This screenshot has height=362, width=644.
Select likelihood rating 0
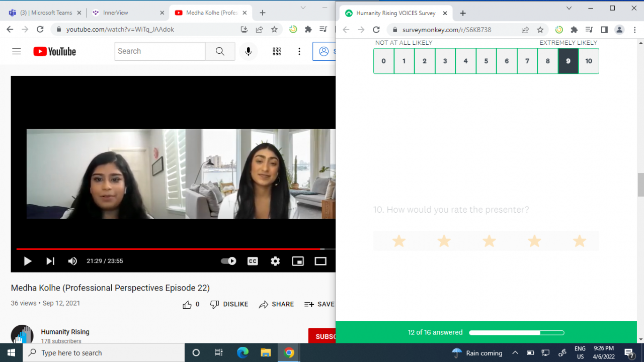384,61
